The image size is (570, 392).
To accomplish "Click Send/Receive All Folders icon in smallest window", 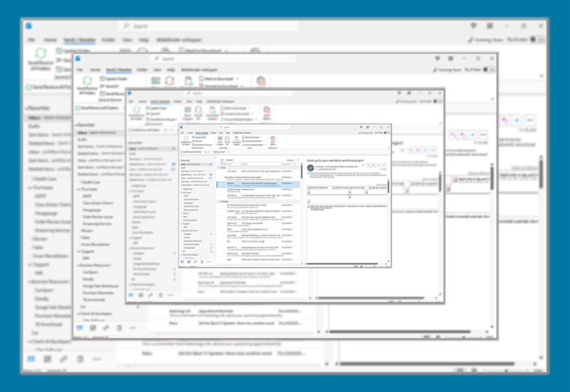I will (x=186, y=139).
